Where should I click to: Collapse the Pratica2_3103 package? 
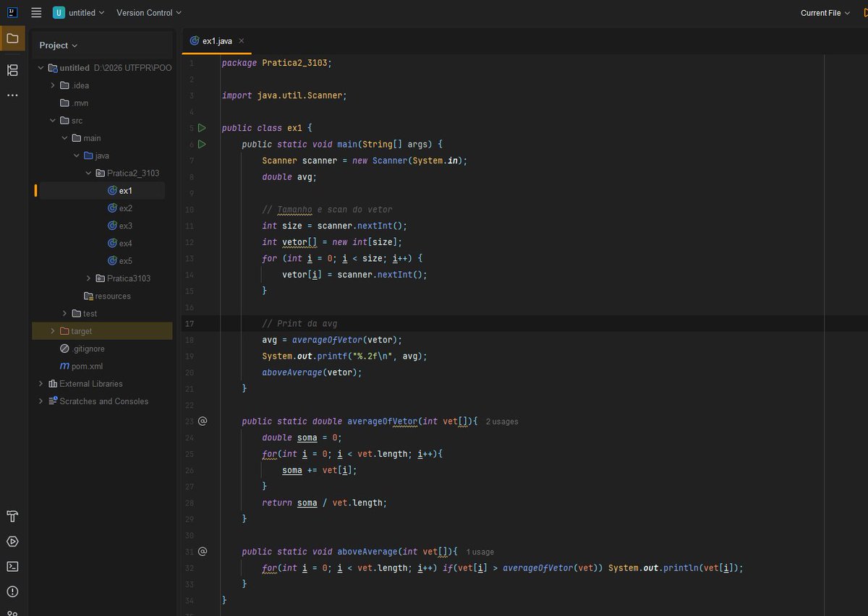[88, 173]
